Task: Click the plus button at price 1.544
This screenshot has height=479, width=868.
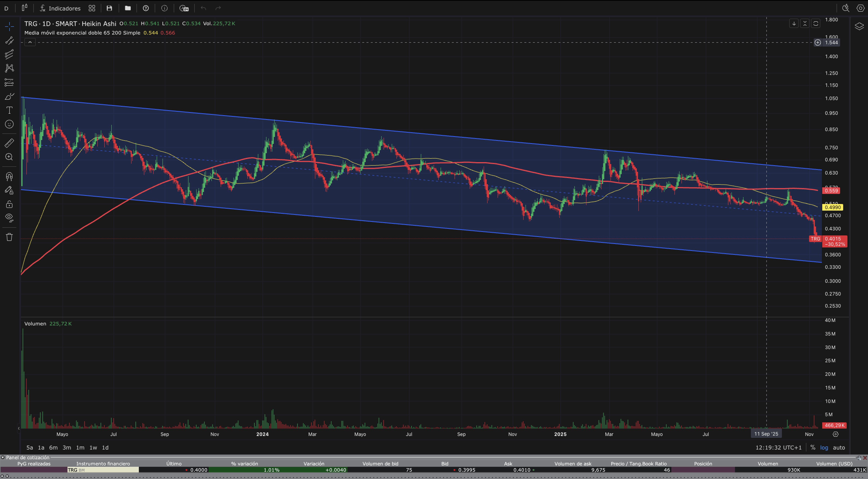Action: coord(817,42)
